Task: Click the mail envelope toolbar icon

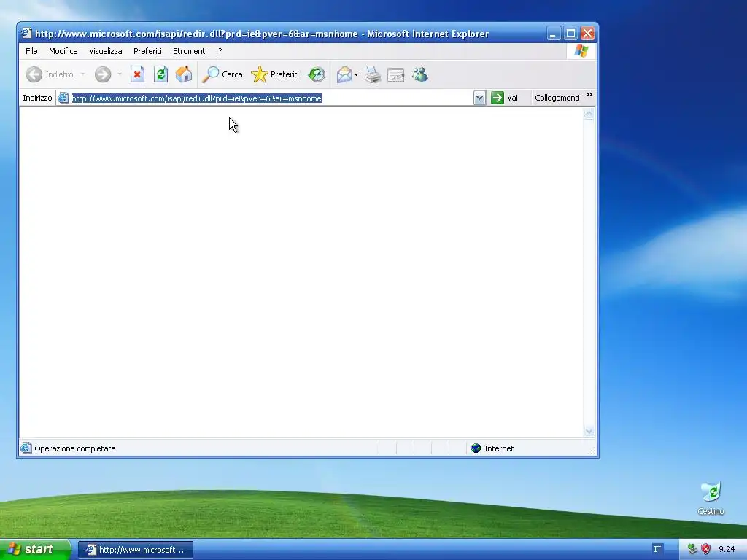Action: coord(344,74)
